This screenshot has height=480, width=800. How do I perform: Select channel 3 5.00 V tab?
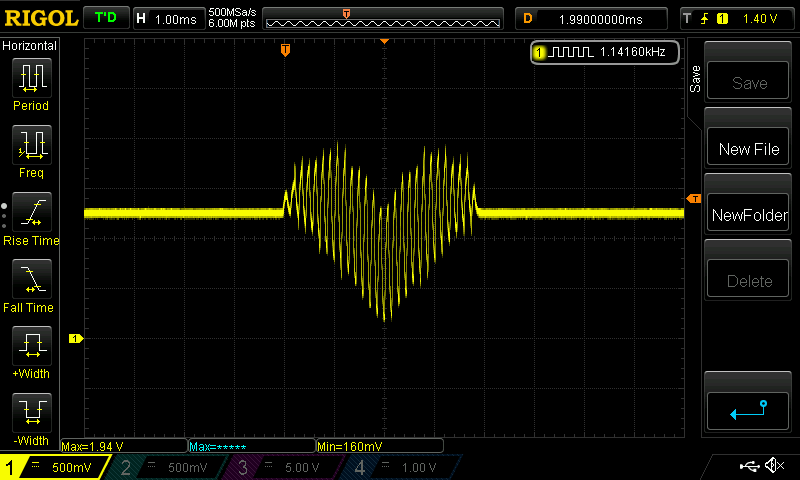pyautogui.click(x=285, y=467)
